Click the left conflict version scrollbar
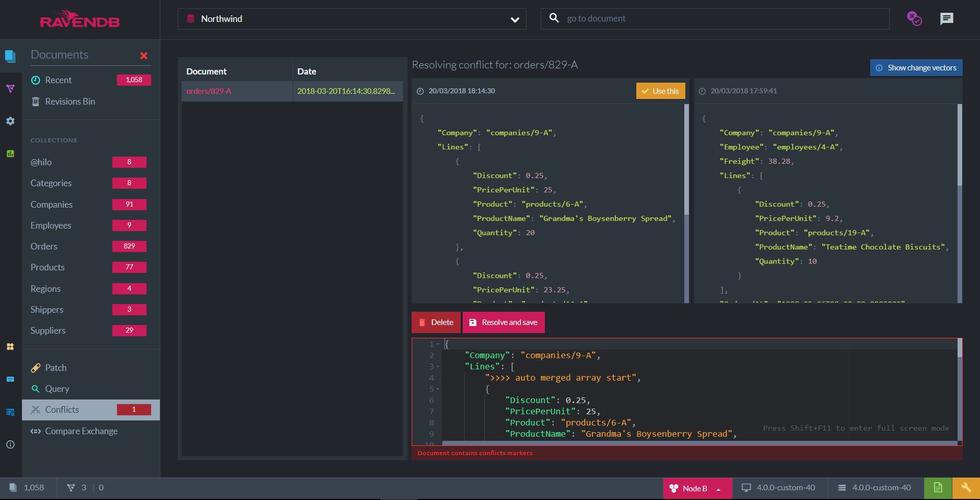The height and width of the screenshot is (500, 980). pos(686,159)
